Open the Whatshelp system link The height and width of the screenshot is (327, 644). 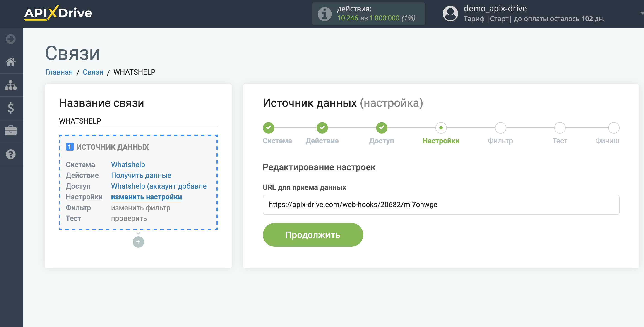click(128, 164)
